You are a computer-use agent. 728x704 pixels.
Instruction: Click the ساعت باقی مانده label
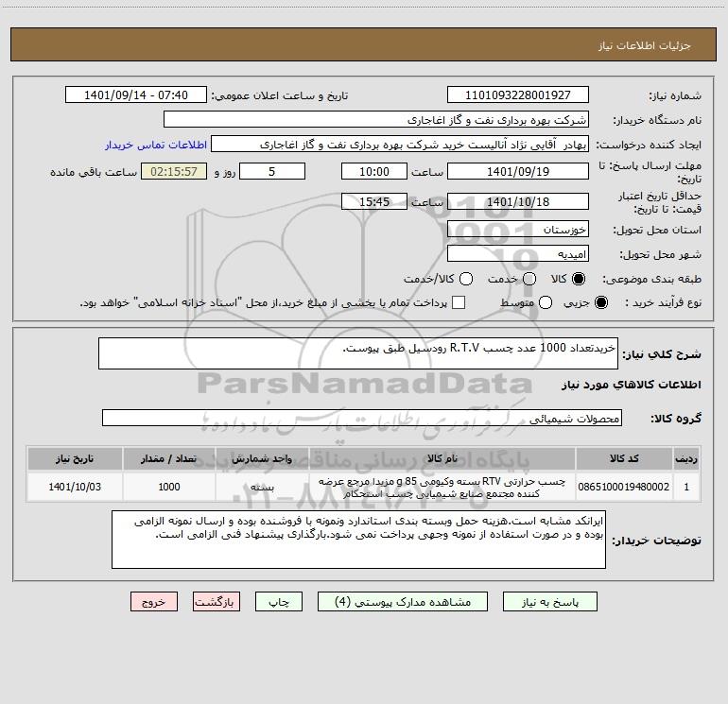94,172
